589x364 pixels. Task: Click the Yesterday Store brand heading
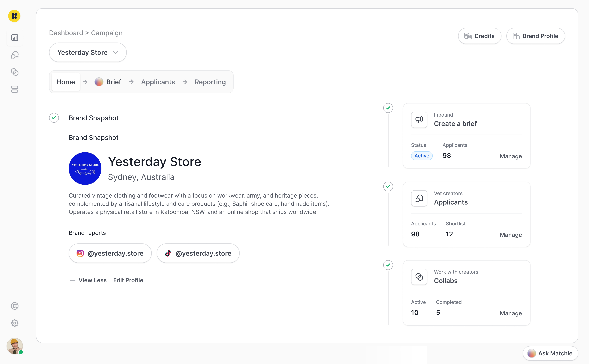(x=154, y=162)
